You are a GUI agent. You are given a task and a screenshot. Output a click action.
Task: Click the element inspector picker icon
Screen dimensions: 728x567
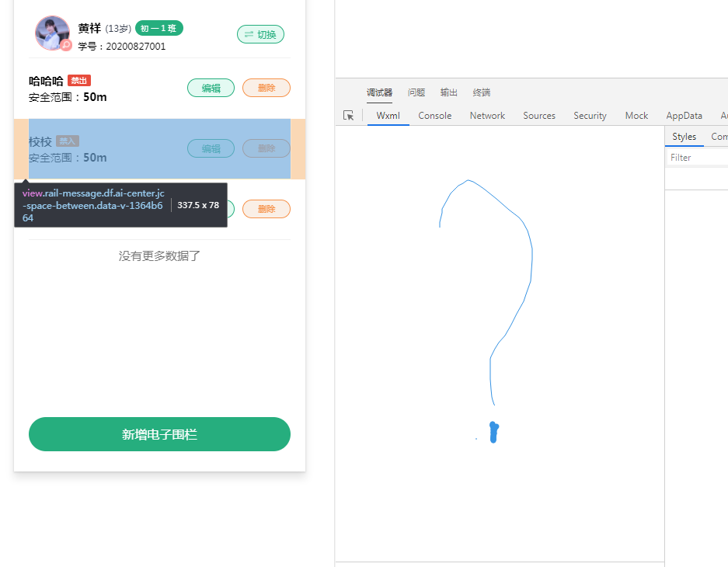(348, 115)
